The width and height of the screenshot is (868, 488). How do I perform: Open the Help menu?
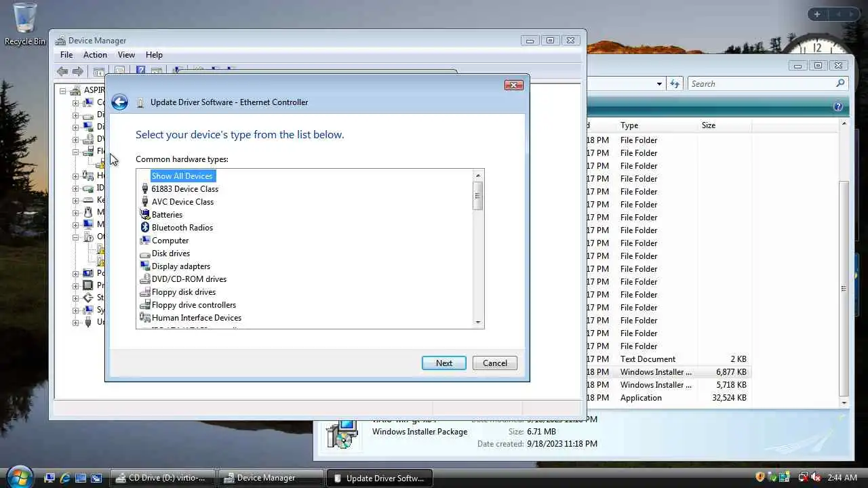click(154, 55)
